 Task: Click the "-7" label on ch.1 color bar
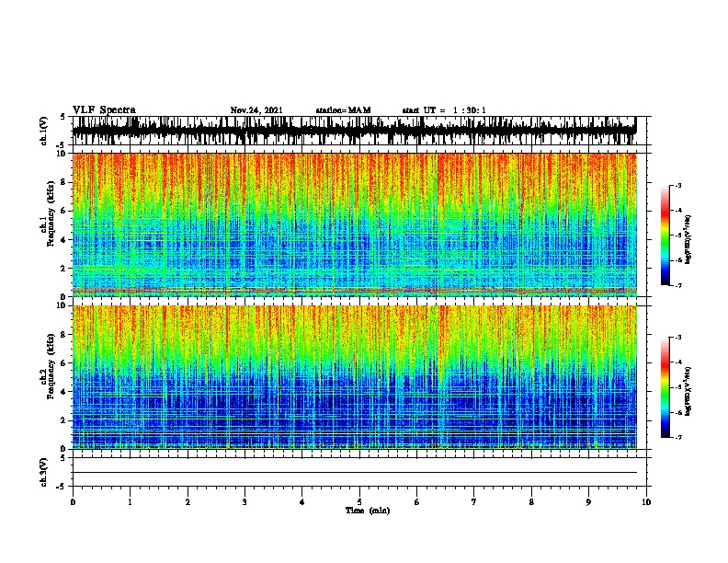(677, 285)
